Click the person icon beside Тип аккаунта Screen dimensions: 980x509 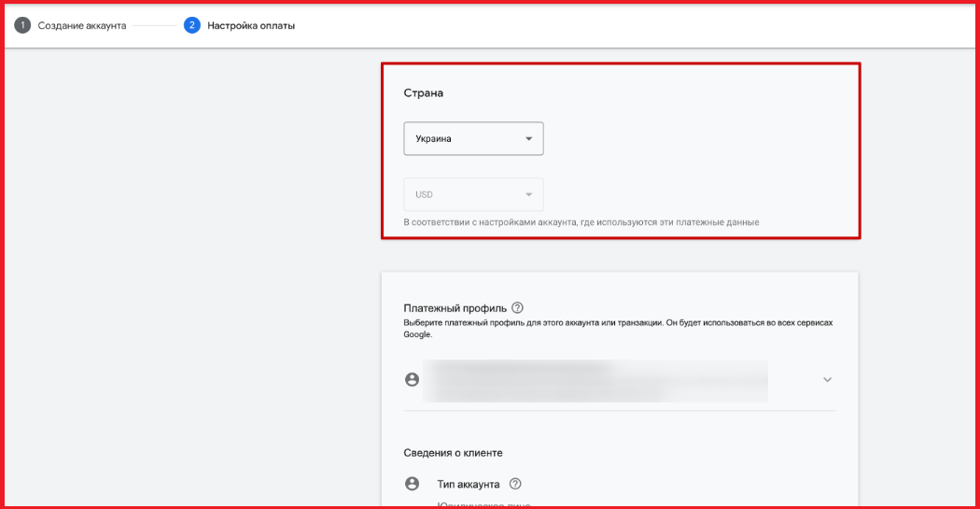click(x=412, y=484)
